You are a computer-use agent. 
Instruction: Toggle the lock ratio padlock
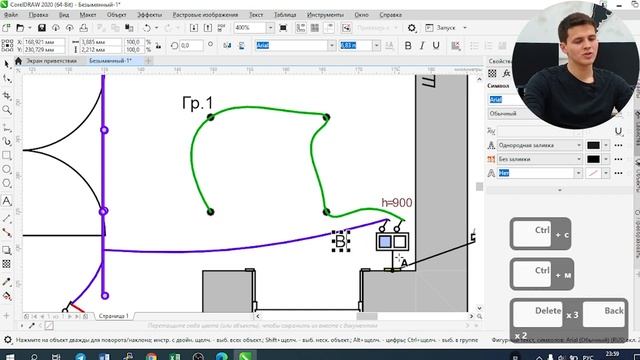[x=158, y=46]
